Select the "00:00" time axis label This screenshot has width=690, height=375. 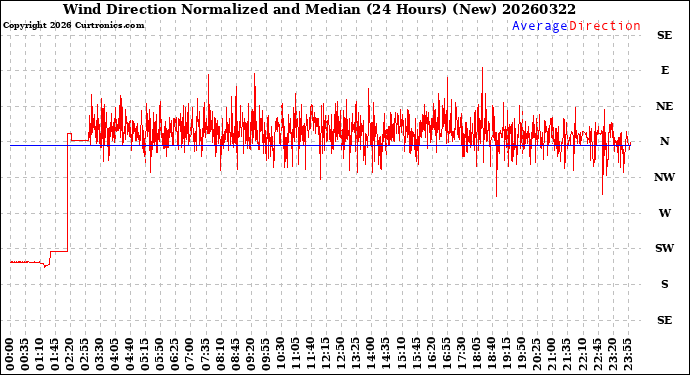click(10, 354)
